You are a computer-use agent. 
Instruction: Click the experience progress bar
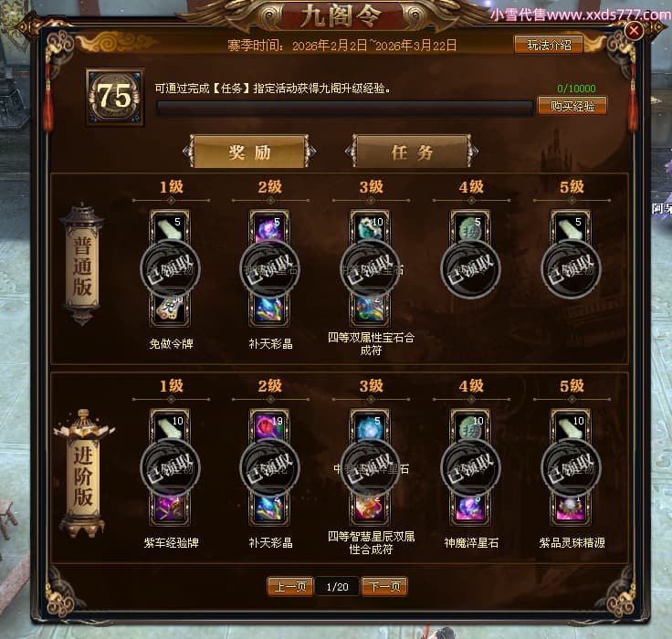[345, 108]
